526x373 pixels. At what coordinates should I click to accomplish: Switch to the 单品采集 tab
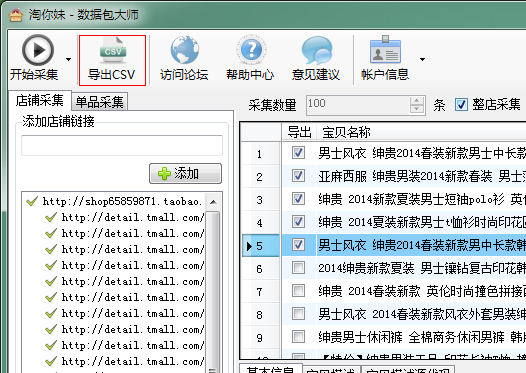click(100, 102)
